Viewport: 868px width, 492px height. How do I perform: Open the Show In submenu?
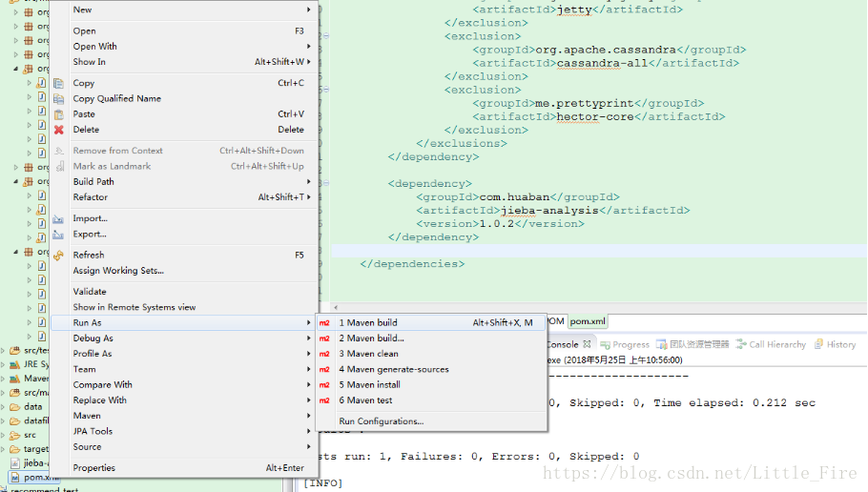tap(184, 62)
